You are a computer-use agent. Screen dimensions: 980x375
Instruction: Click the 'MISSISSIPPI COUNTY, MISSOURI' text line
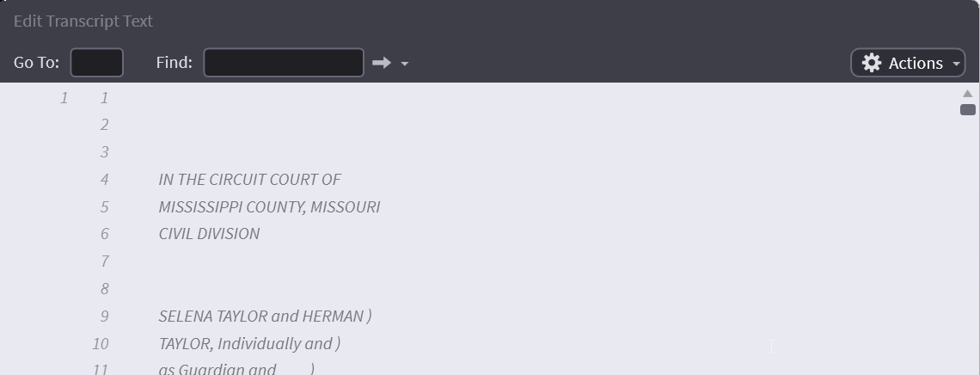269,207
